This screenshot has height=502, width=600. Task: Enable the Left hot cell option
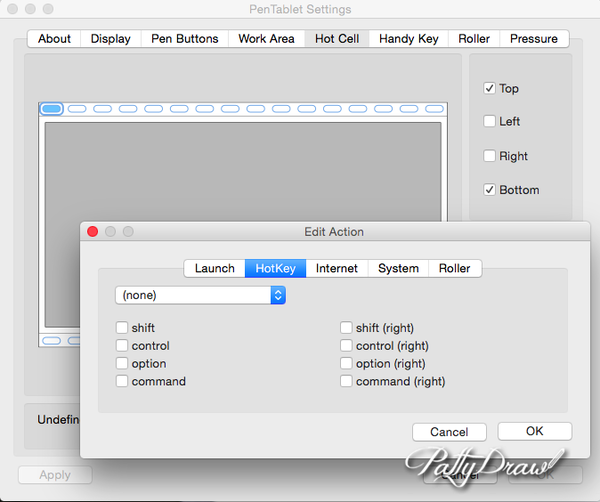[x=490, y=122]
